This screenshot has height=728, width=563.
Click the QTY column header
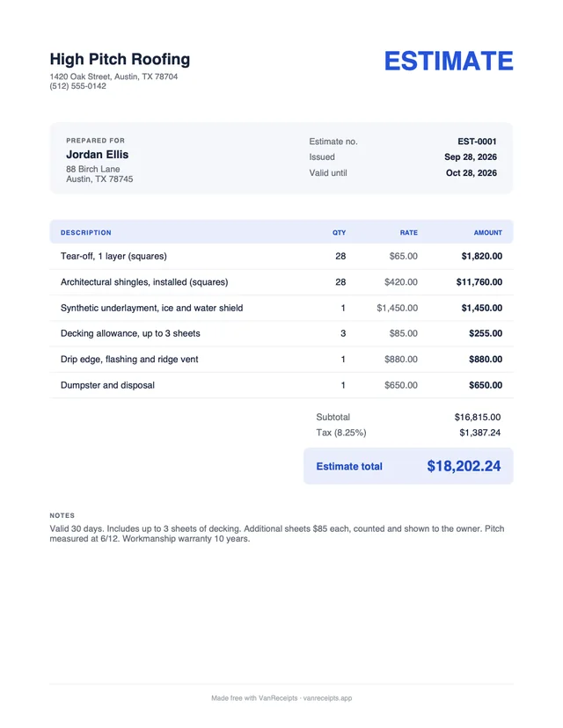(x=339, y=233)
